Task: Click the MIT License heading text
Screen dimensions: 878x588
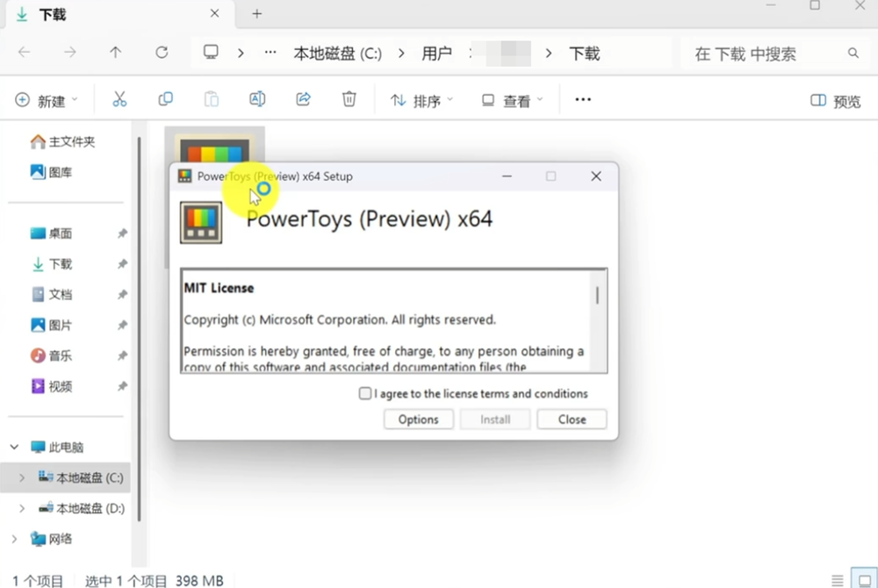Action: tap(219, 288)
